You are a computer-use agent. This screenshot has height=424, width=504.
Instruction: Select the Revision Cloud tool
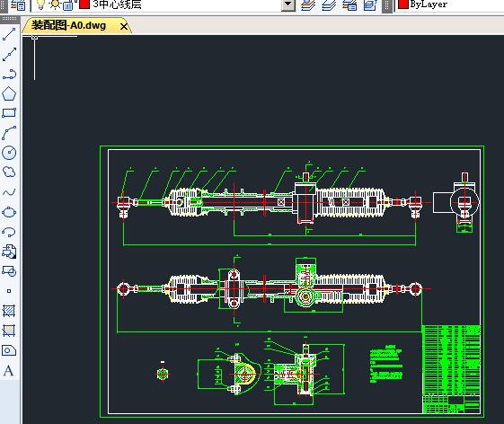(x=9, y=172)
